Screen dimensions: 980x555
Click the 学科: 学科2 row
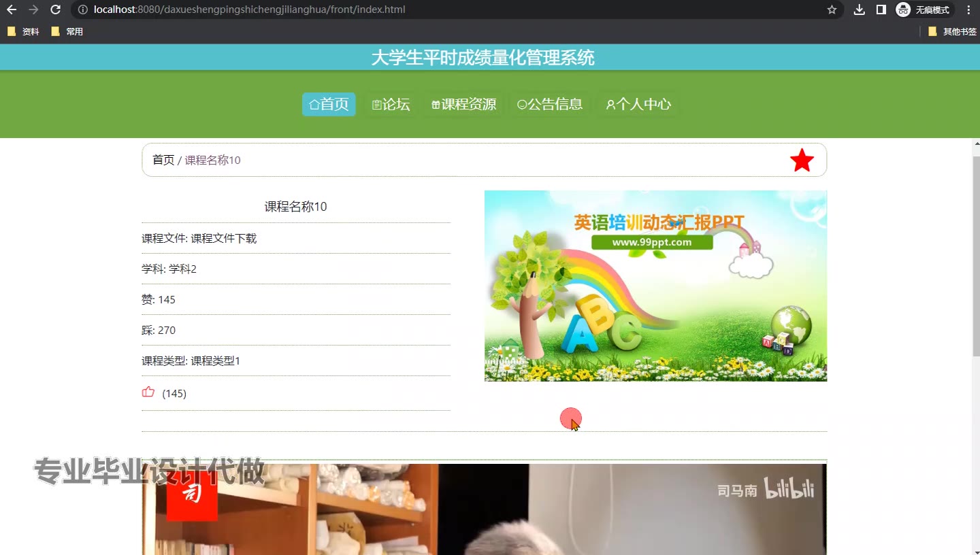click(296, 269)
